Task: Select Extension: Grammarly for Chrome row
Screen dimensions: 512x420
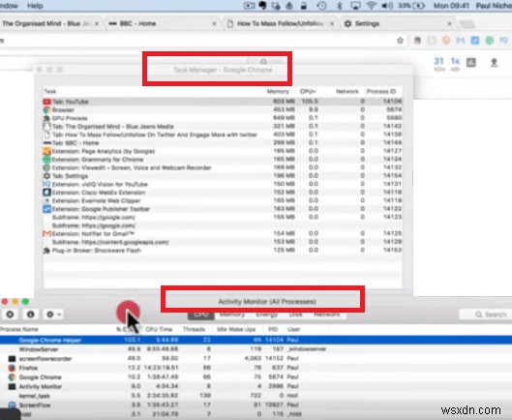Action: [223, 160]
